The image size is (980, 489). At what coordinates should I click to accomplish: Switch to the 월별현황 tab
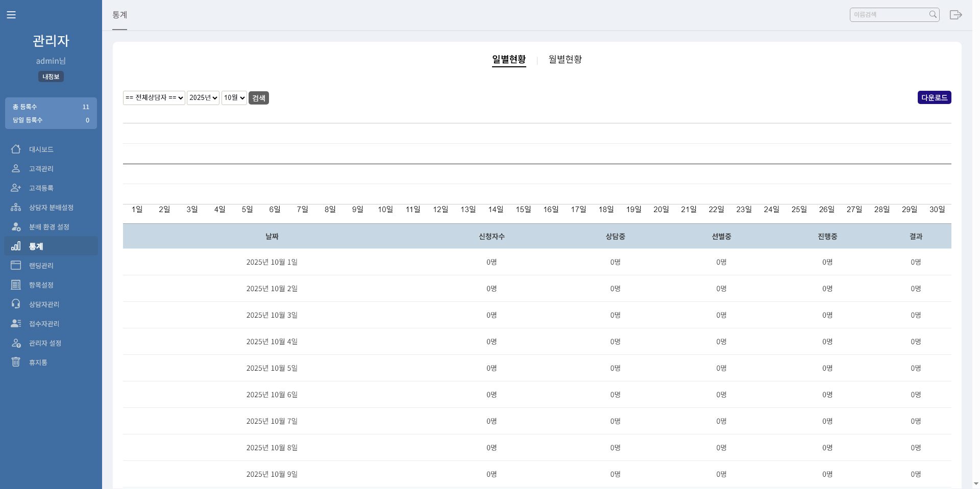click(x=565, y=60)
